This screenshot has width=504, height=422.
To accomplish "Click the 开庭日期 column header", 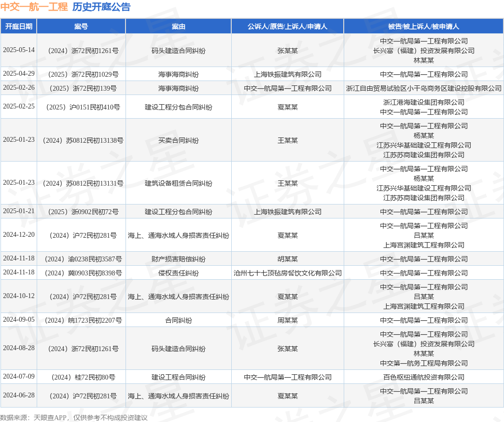I will [19, 27].
